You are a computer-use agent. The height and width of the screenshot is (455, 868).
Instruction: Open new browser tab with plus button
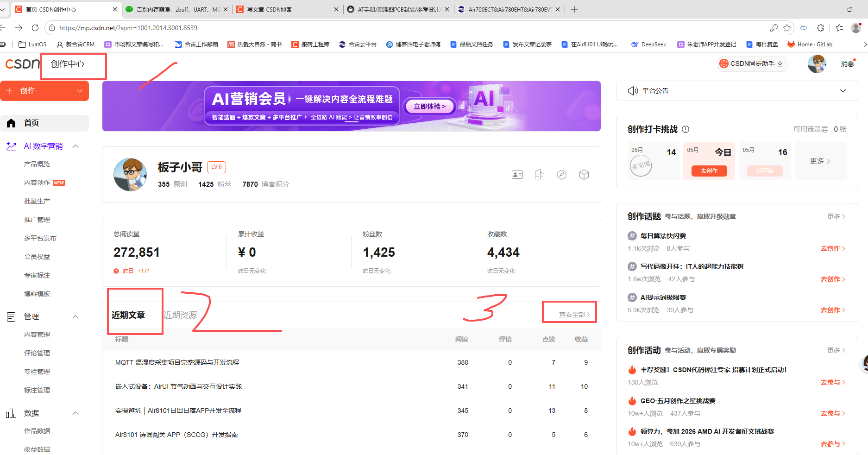pyautogui.click(x=574, y=9)
